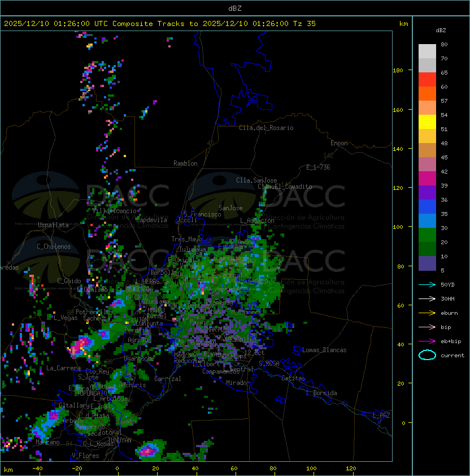Click the 'Manzano' place label
The image size is (470, 476).
click(x=47, y=442)
